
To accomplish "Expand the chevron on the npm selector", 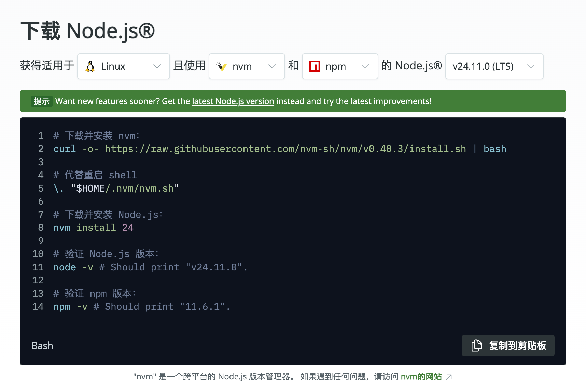I will click(365, 66).
